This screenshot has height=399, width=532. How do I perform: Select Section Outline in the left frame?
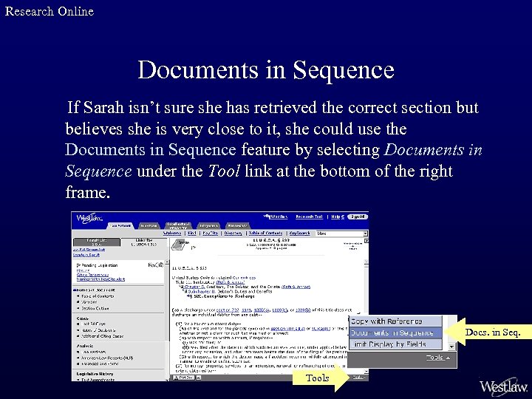(95, 308)
